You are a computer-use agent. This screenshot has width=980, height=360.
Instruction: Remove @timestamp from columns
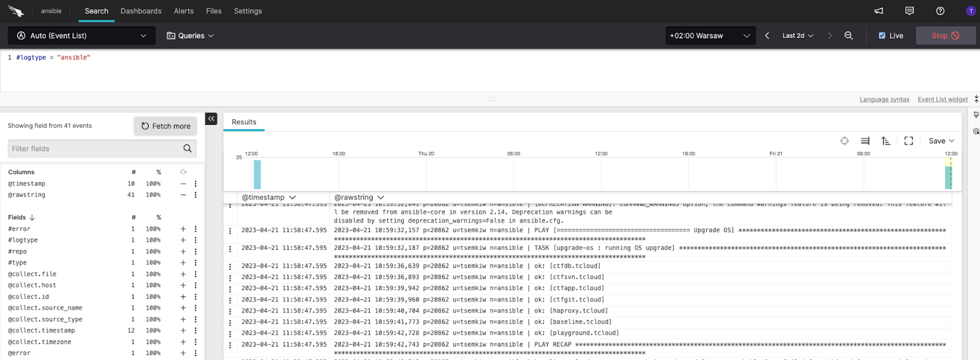(x=183, y=184)
